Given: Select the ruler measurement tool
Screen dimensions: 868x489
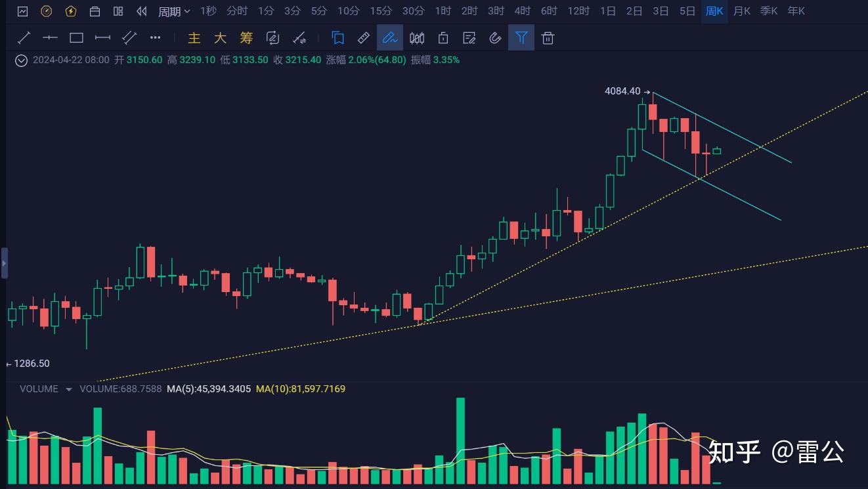Looking at the screenshot, I should [x=364, y=38].
